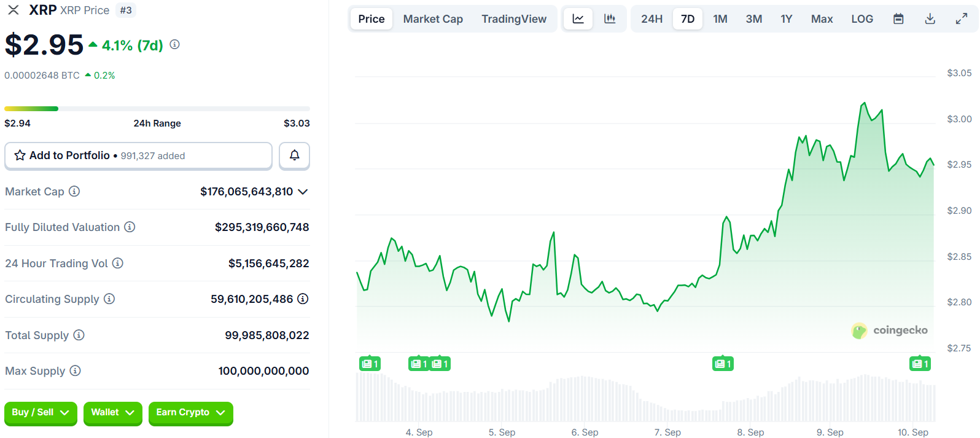This screenshot has height=438, width=980.
Task: Switch to the TradingView tab
Action: point(514,19)
